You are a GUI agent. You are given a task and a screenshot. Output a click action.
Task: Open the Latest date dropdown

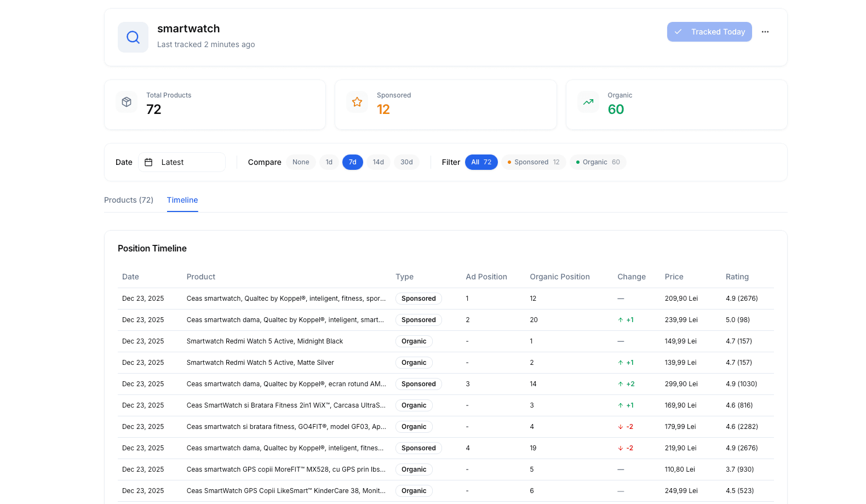click(x=182, y=162)
